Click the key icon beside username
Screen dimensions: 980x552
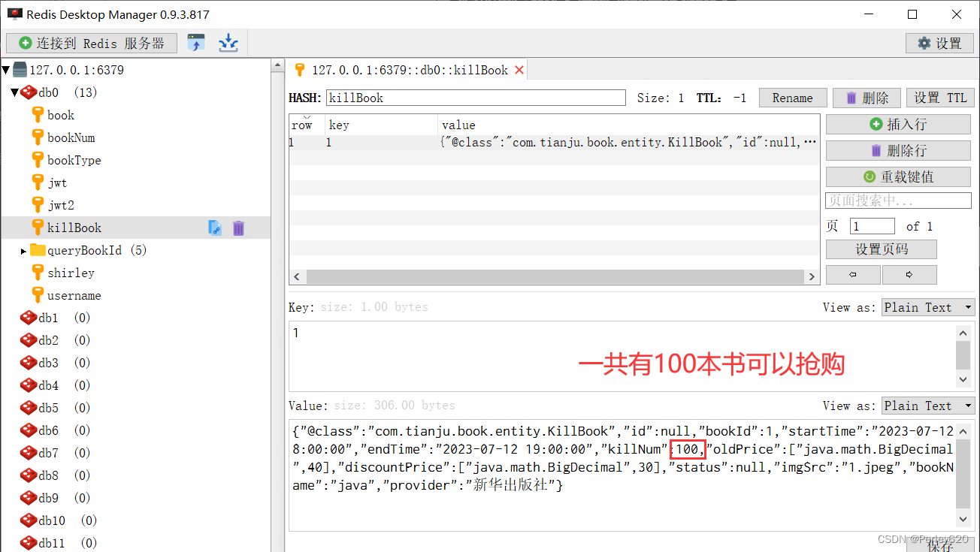coord(38,295)
